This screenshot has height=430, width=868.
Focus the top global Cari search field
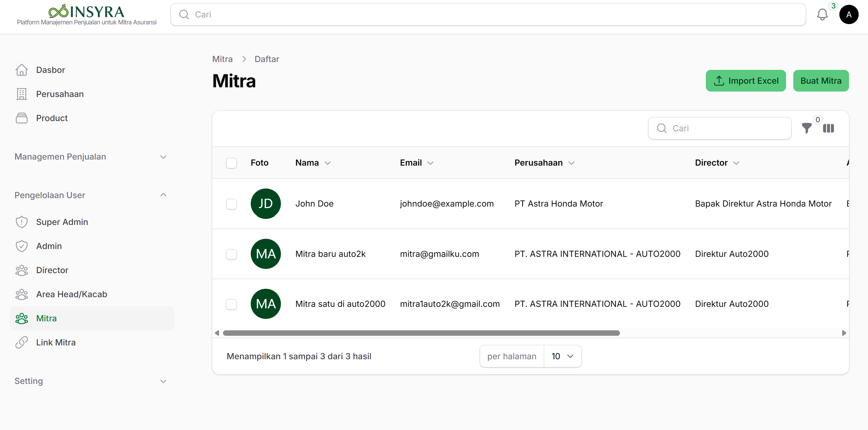pyautogui.click(x=488, y=14)
